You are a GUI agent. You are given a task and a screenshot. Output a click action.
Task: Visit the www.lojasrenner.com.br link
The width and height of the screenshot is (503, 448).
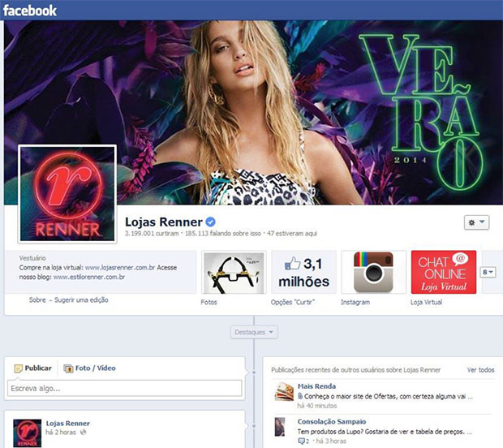click(x=120, y=267)
